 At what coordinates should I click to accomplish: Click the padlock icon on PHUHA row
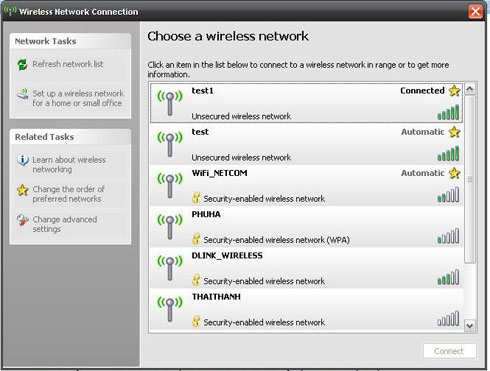[x=196, y=239]
